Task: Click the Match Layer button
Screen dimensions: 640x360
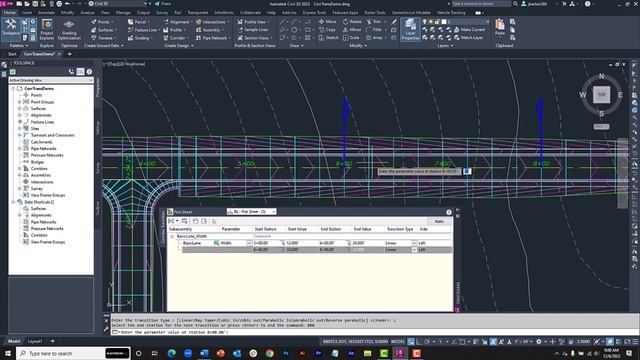Action: click(x=468, y=38)
